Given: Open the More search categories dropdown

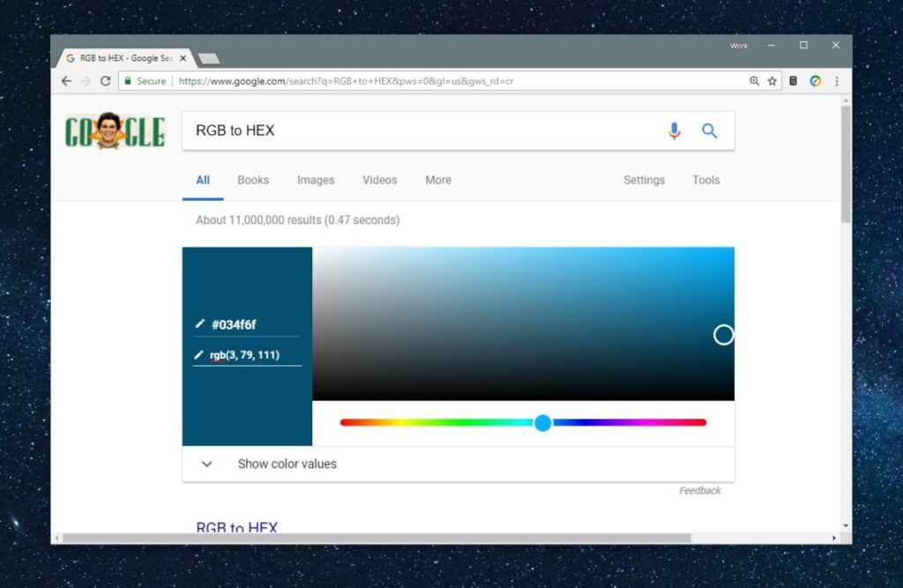Looking at the screenshot, I should 437,180.
